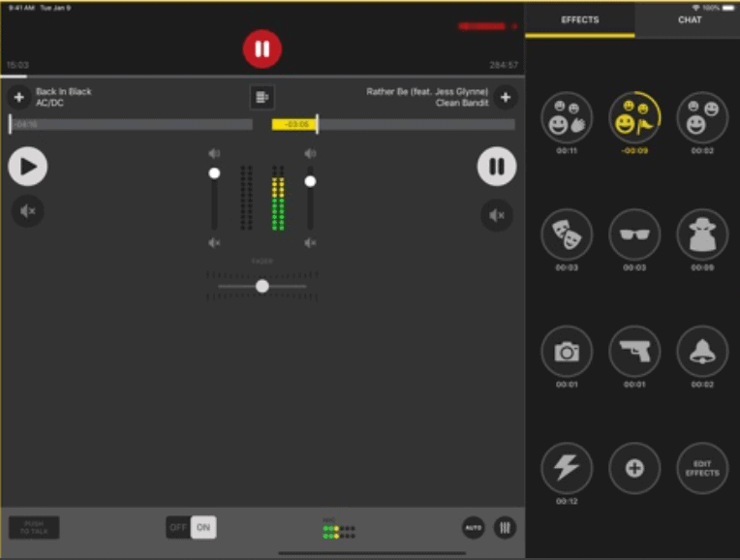Set left fader to maximum volume icon
740x560 pixels.
(214, 153)
